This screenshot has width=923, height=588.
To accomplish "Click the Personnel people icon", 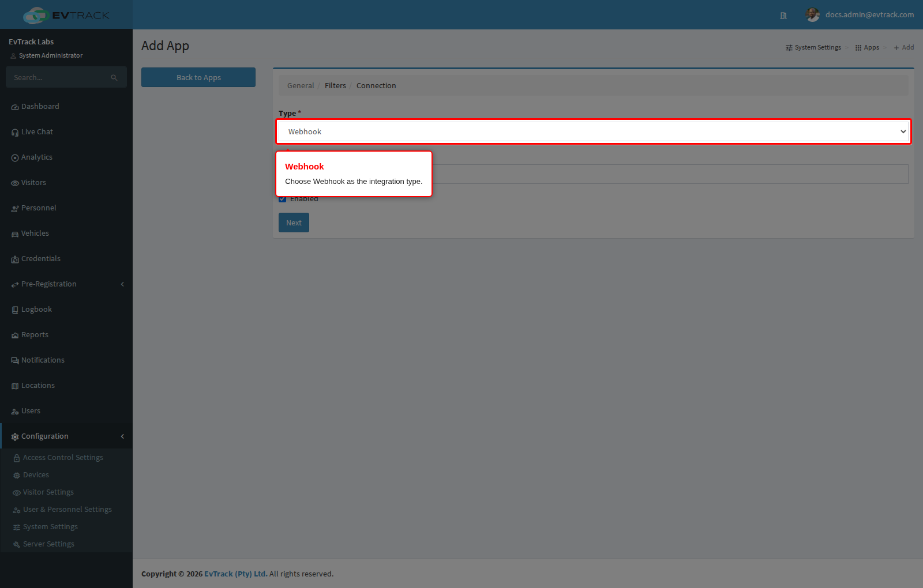I will click(15, 209).
